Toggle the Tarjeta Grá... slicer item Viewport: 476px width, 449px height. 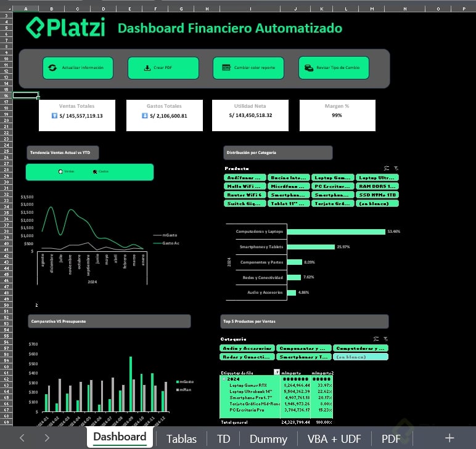(x=333, y=203)
